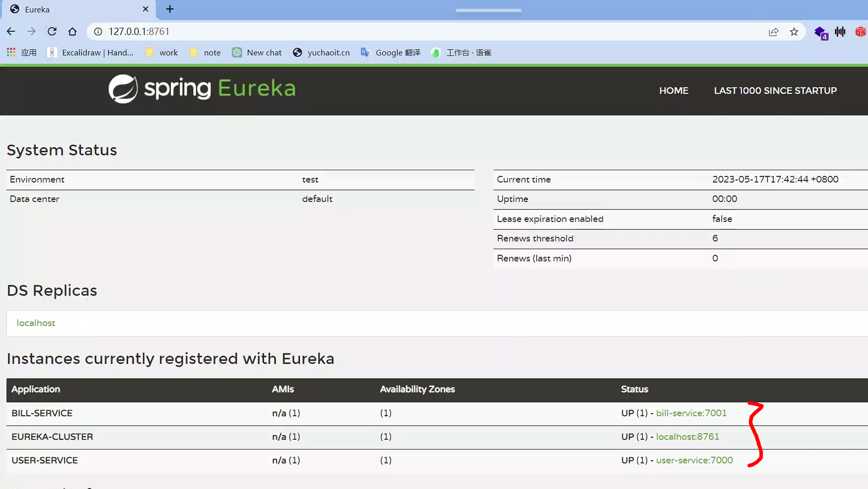
Task: Reload the Eureka page
Action: point(52,32)
